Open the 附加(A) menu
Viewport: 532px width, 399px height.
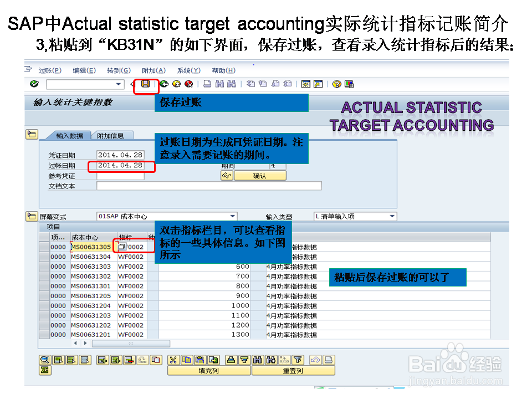154,70
